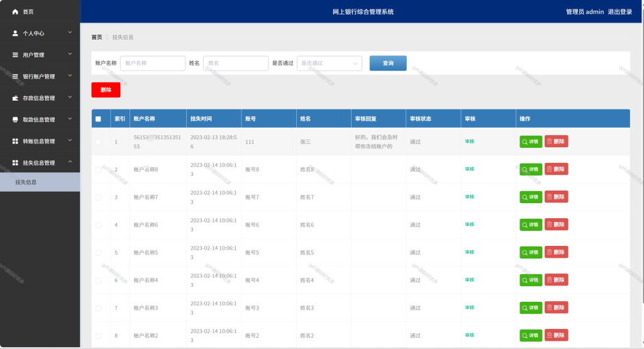Open 详情 for 账户名称6
Image resolution: width=644 pixels, height=349 pixels.
click(531, 224)
